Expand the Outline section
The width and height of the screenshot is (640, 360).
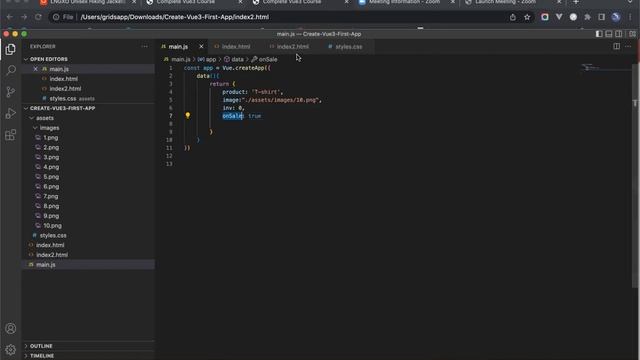[88, 346]
